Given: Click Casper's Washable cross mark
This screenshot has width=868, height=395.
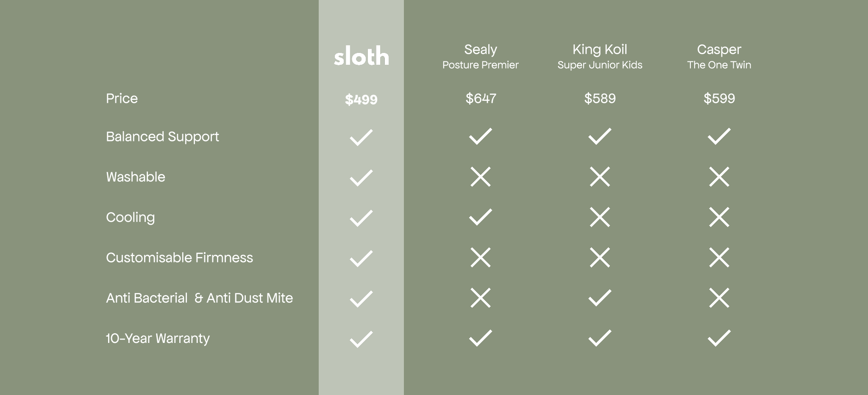Looking at the screenshot, I should pos(719,177).
